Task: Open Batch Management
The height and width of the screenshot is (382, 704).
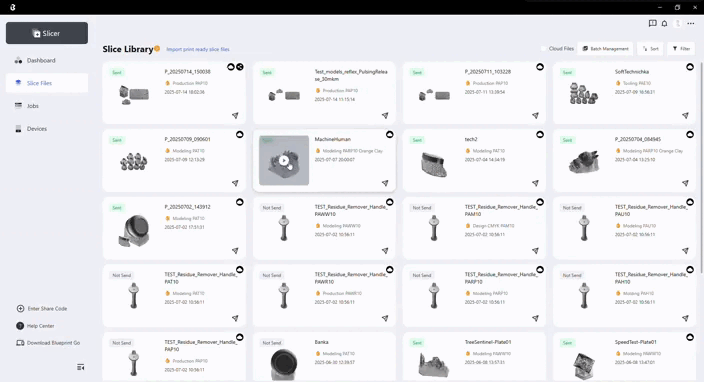Action: coord(606,48)
